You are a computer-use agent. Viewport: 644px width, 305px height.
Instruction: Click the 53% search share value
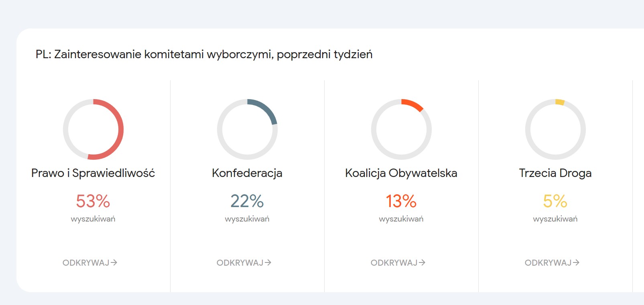[x=93, y=201]
